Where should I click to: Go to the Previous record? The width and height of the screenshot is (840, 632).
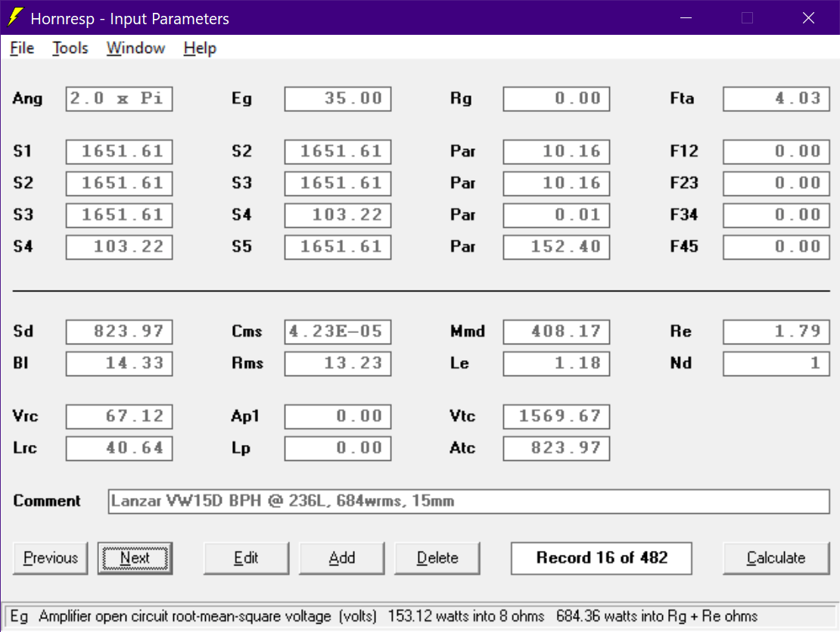[x=51, y=558]
